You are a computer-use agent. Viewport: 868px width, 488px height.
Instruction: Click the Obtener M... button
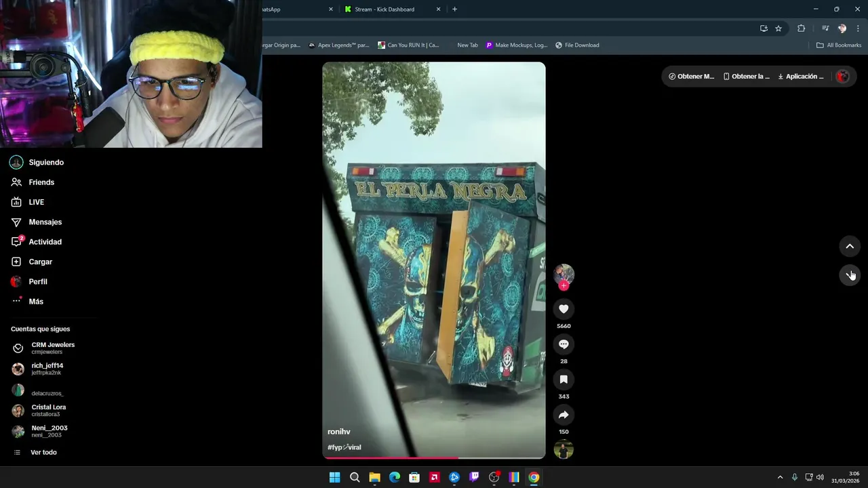pyautogui.click(x=692, y=77)
